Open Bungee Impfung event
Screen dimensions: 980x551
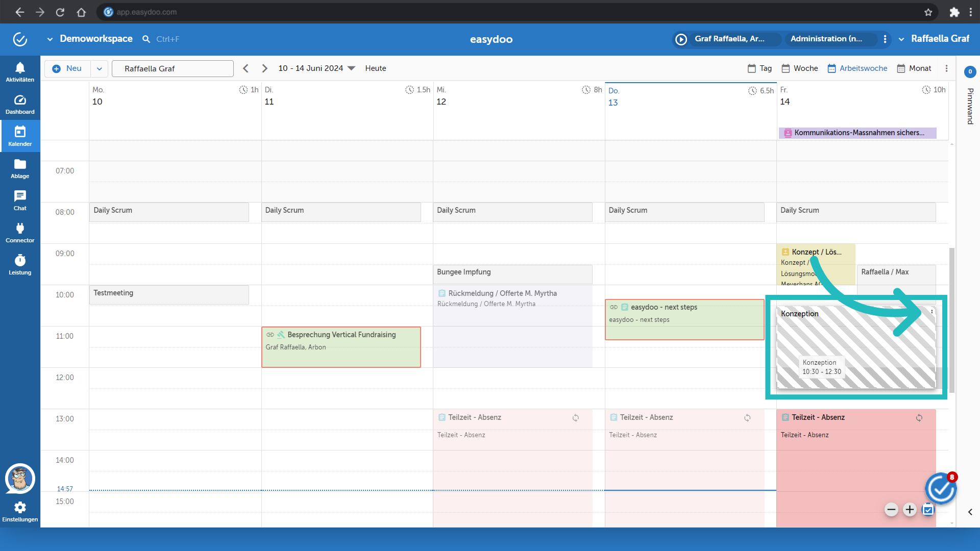[x=512, y=274]
